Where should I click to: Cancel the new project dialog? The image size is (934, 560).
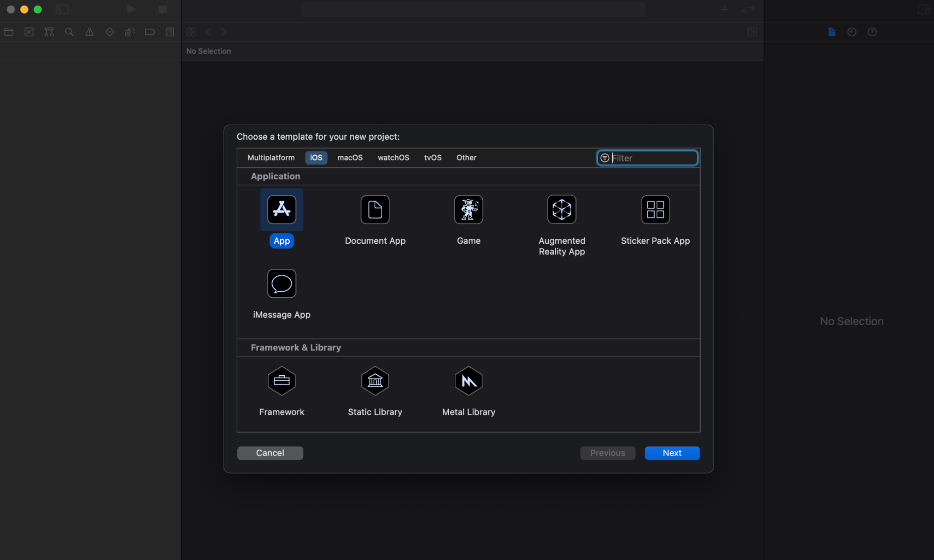(270, 453)
